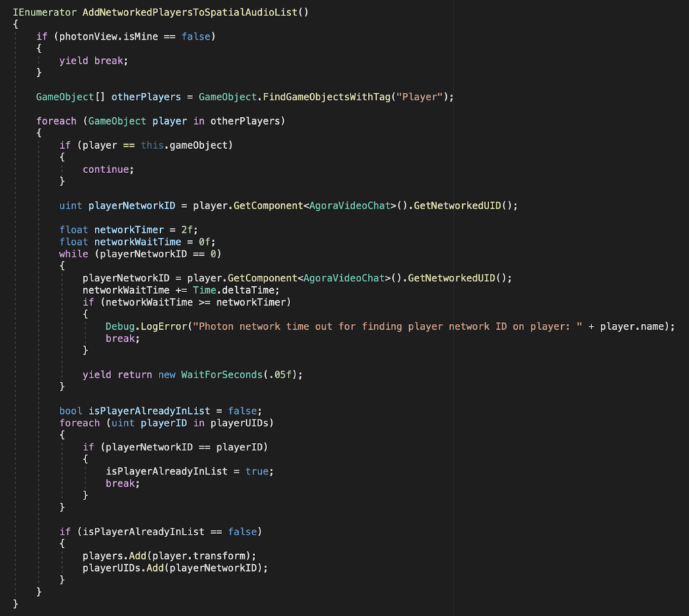Click the 'otherPlayers' array declaration name
This screenshot has height=616, width=689.
point(146,97)
